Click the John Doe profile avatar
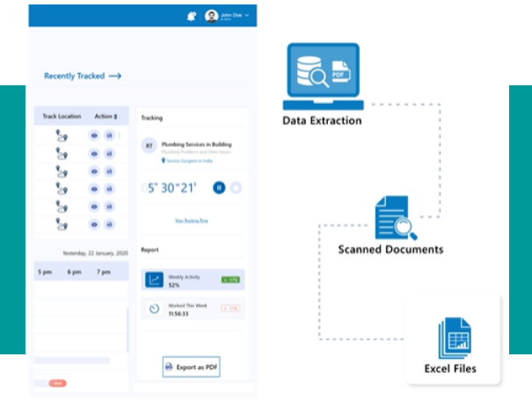Image resolution: width=532 pixels, height=408 pixels. click(x=211, y=16)
